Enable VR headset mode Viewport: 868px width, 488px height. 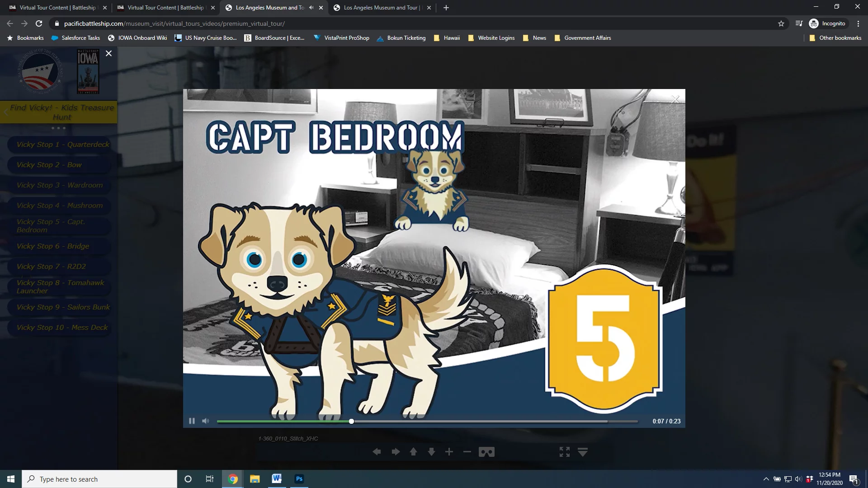486,452
